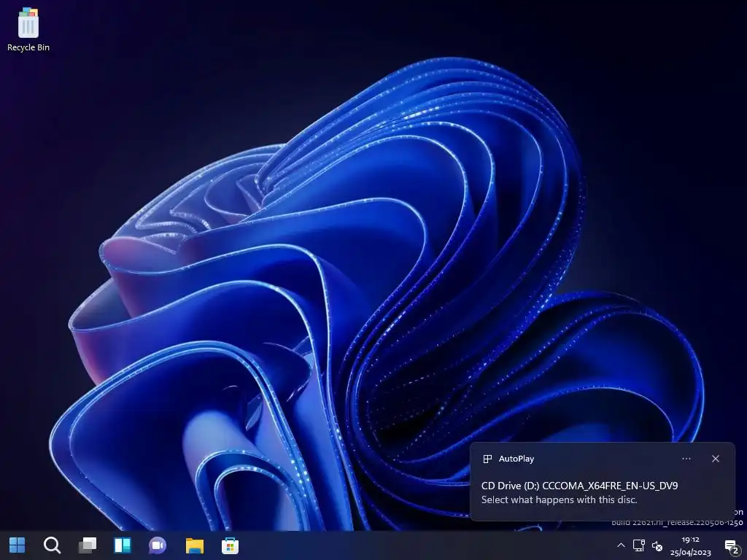Open the Widgets panel icon

123,545
